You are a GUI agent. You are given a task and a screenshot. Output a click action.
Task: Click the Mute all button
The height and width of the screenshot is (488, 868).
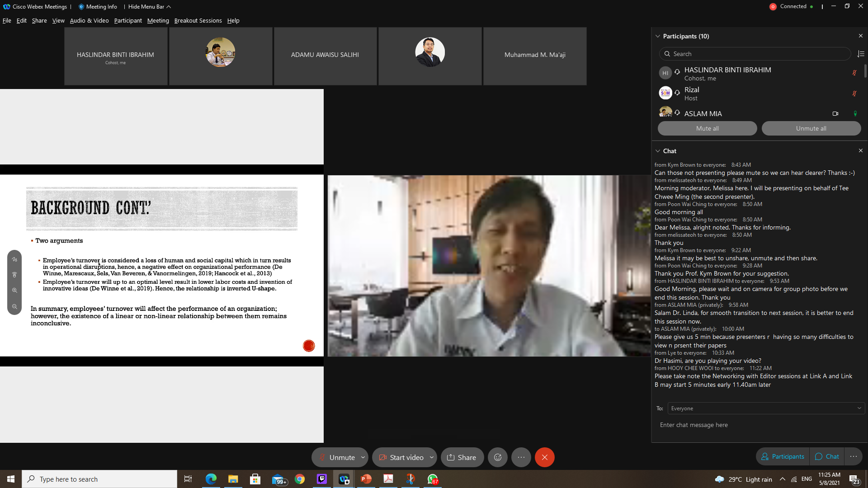point(707,128)
